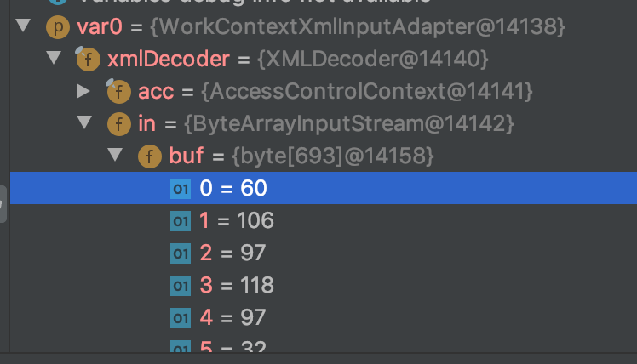Collapse the var0 tree node
This screenshot has height=364, width=637.
click(x=23, y=26)
